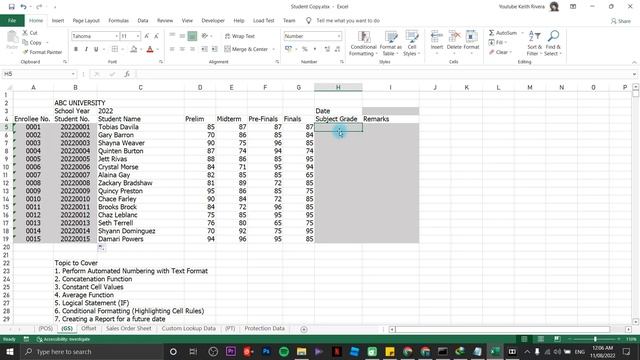Open the Developer tab
This screenshot has width=640, height=360.
point(213,20)
